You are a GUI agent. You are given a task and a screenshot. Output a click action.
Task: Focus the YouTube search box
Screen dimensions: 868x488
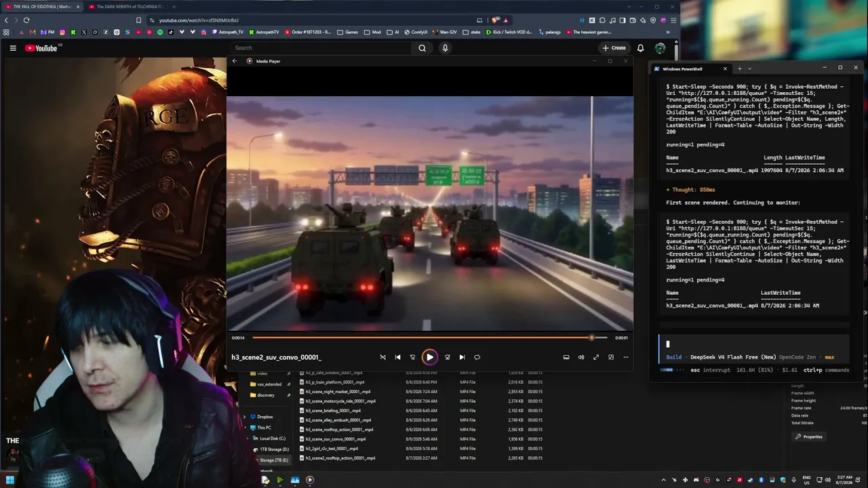click(x=321, y=48)
